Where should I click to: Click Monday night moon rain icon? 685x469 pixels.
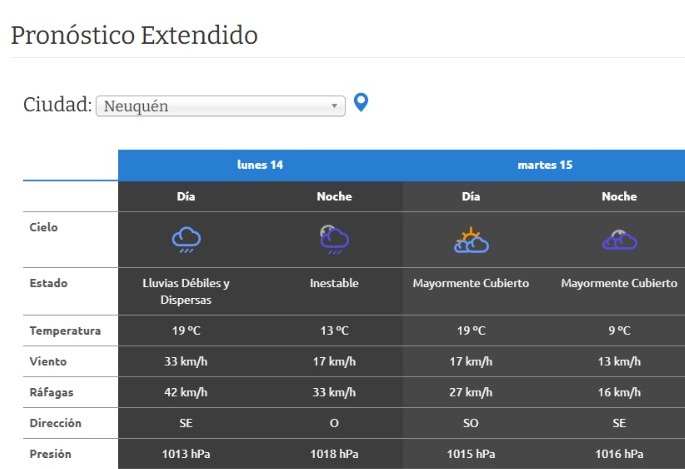334,239
